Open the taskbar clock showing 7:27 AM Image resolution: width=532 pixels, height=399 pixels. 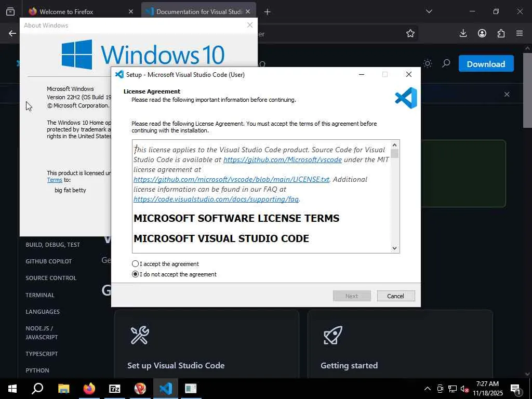pos(488,389)
